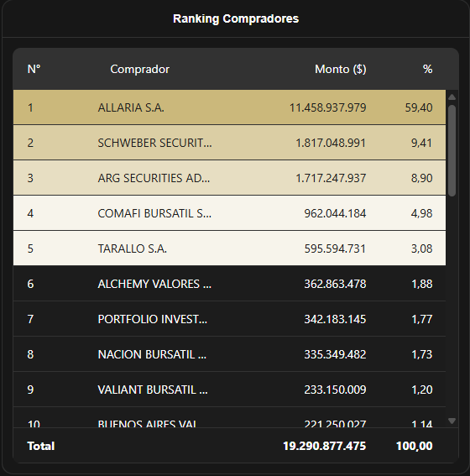
Task: Click the vertical scrollbar thumb
Action: point(452,150)
